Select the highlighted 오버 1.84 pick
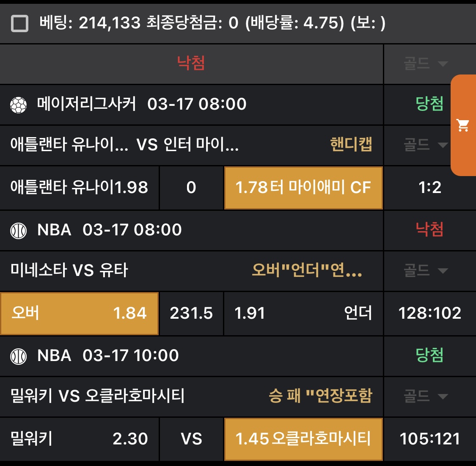This screenshot has height=466, width=476. (x=79, y=313)
